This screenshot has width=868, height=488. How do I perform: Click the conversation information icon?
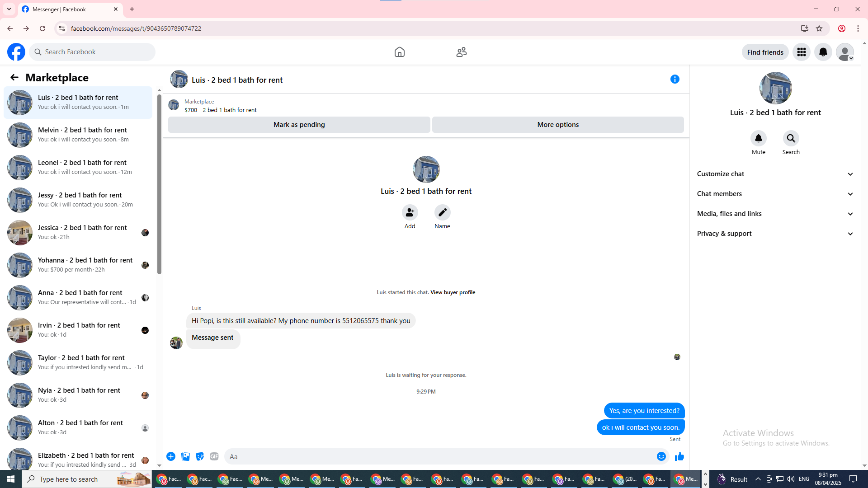coord(675,79)
